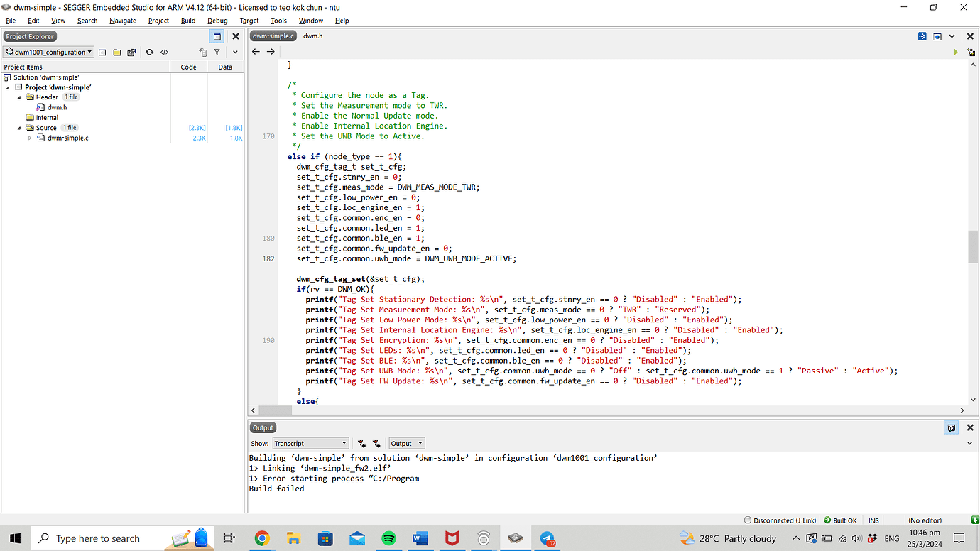Image resolution: width=980 pixels, height=551 pixels.
Task: Select the Internal folder in project tree
Action: (x=47, y=118)
